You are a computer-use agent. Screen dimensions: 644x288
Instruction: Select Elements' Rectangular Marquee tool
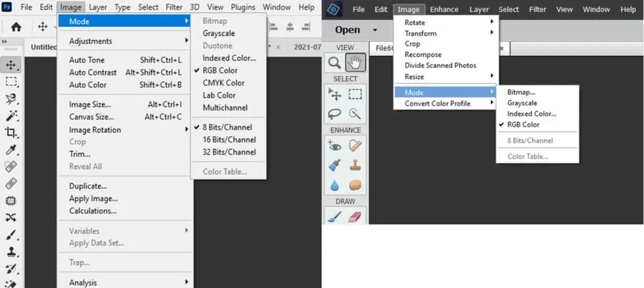pyautogui.click(x=356, y=94)
